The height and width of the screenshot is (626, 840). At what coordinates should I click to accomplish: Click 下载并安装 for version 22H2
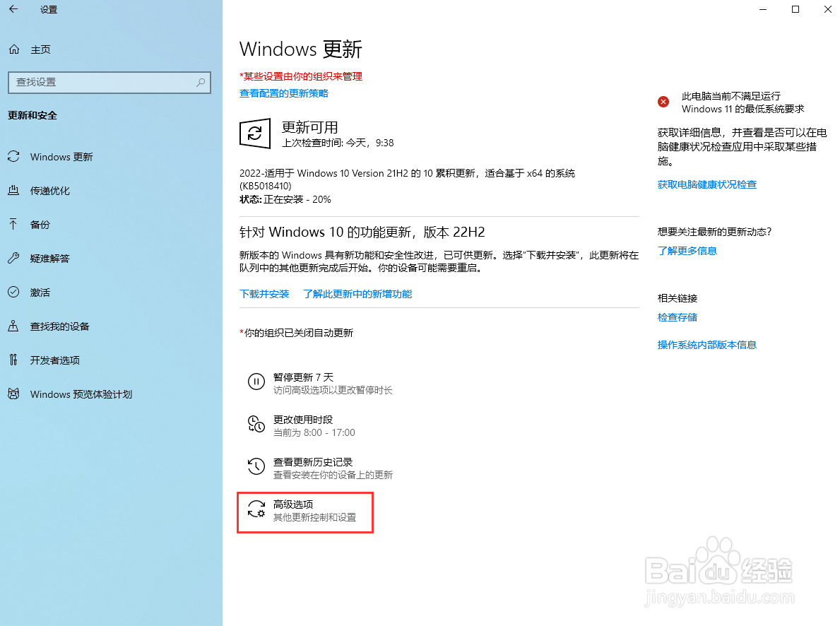(x=264, y=294)
